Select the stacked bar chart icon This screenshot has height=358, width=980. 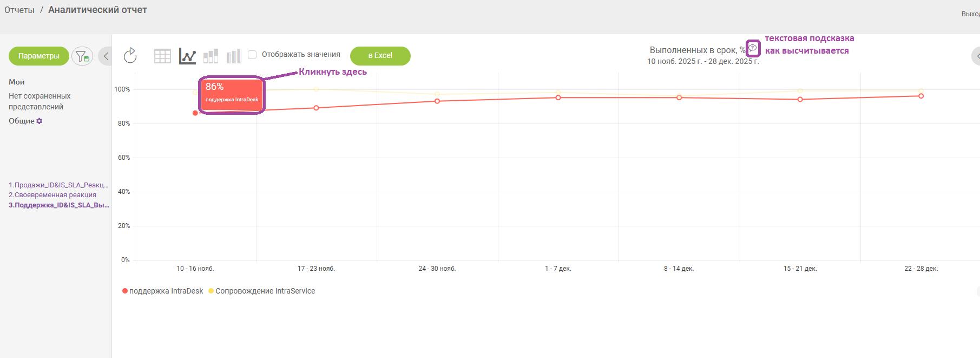pos(211,56)
